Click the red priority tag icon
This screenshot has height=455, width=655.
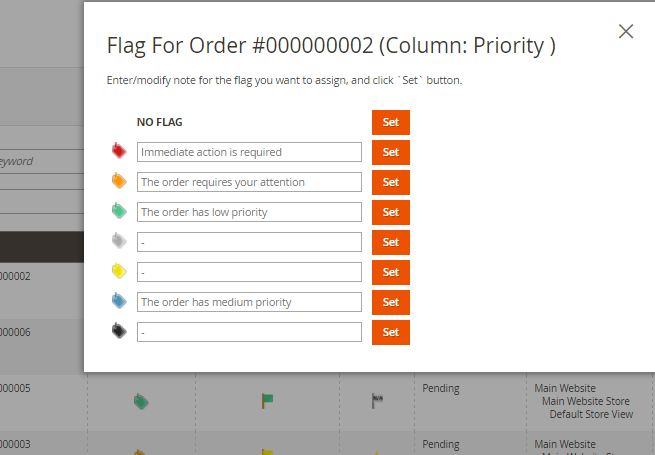pos(119,150)
